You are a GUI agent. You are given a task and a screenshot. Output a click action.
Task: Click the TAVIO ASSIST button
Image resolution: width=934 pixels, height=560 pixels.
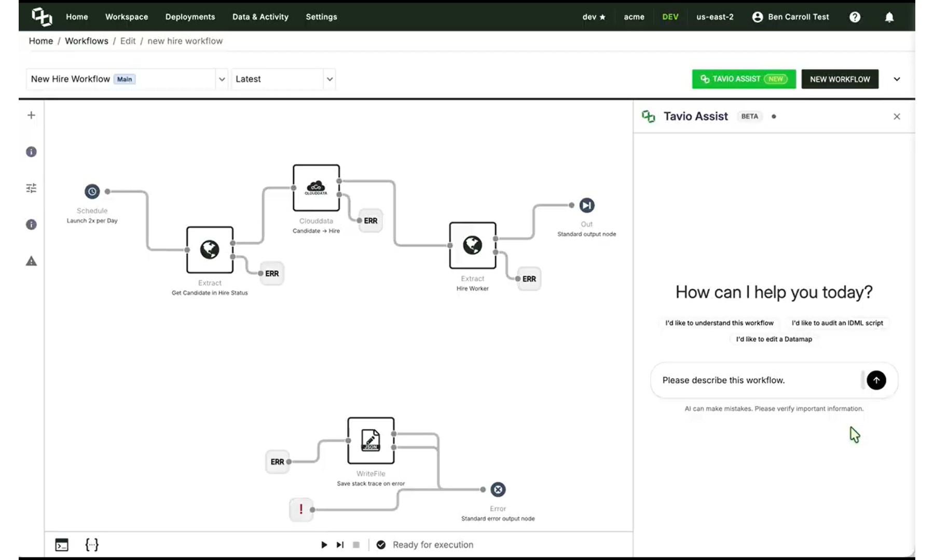coord(744,79)
